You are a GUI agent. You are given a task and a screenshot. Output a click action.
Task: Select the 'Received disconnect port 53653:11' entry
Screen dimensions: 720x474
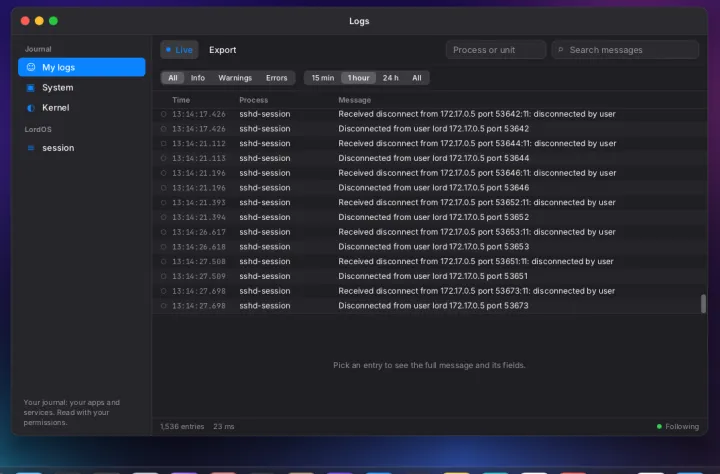[x=429, y=232]
